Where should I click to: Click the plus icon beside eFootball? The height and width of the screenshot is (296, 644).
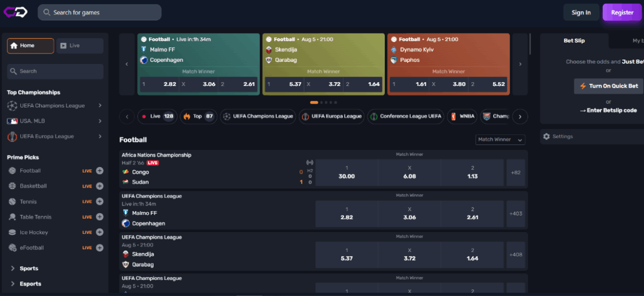point(100,247)
